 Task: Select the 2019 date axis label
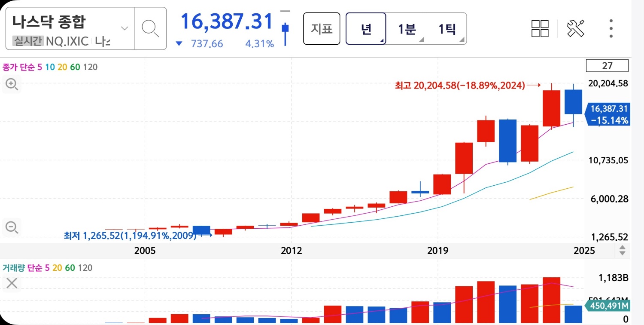(x=437, y=251)
